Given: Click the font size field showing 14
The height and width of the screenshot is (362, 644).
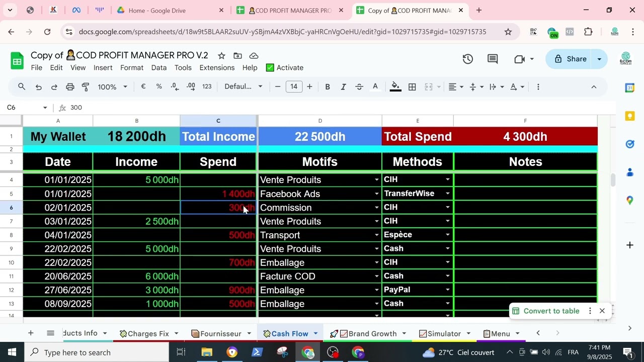Looking at the screenshot, I should [x=294, y=87].
